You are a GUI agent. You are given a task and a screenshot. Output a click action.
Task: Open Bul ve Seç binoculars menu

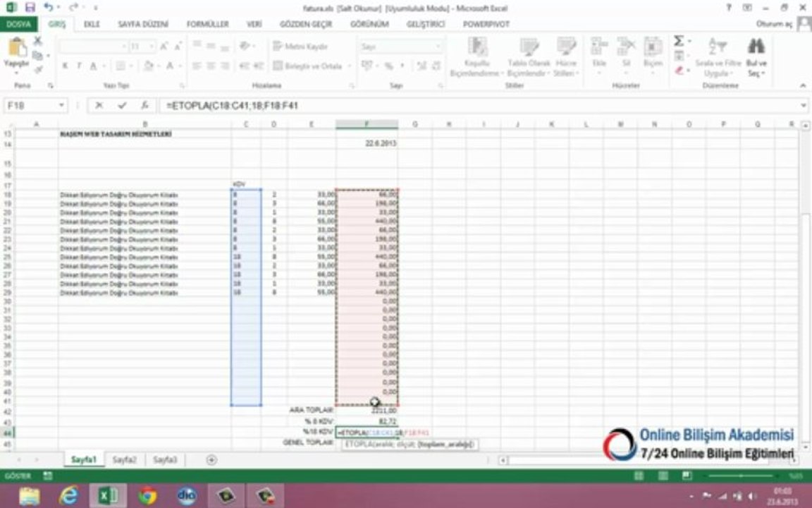coord(756,57)
